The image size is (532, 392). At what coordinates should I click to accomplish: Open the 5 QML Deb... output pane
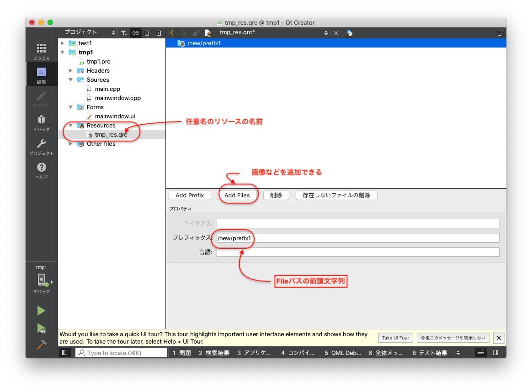[x=343, y=353]
